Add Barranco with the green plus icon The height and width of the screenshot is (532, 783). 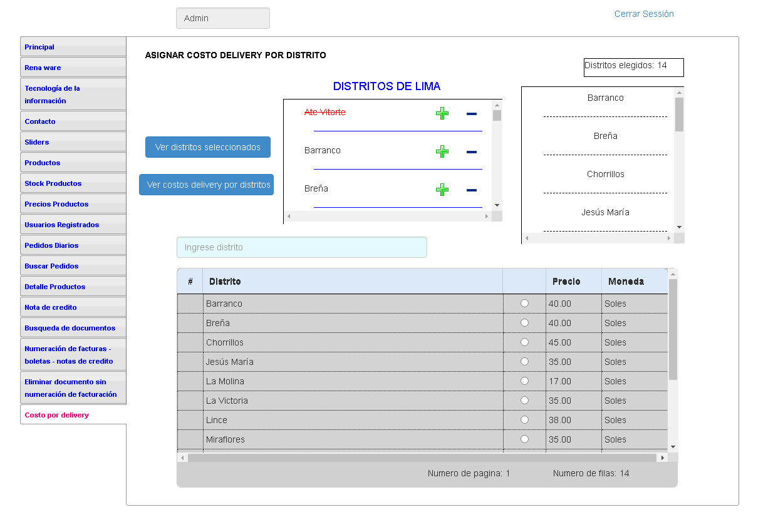pos(442,151)
